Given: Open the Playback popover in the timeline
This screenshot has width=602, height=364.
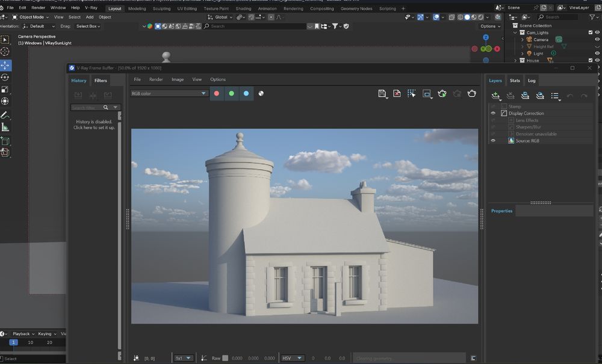Looking at the screenshot, I should 23,334.
